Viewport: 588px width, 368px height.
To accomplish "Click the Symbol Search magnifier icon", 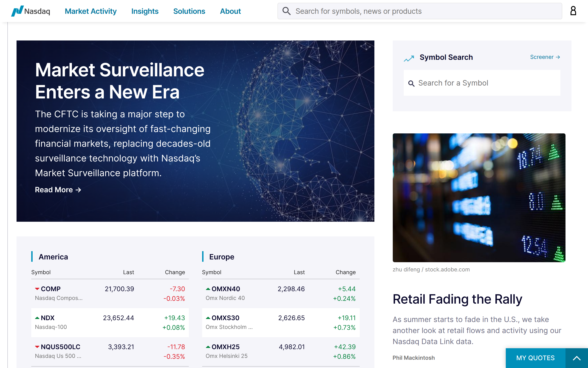I will point(411,83).
